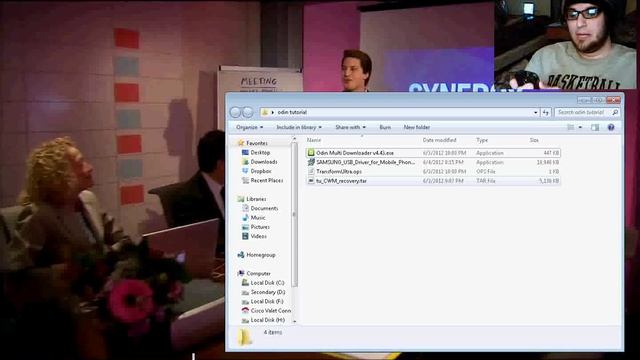640x360 pixels.
Task: Create a New folder from the toolbar
Action: 417,127
